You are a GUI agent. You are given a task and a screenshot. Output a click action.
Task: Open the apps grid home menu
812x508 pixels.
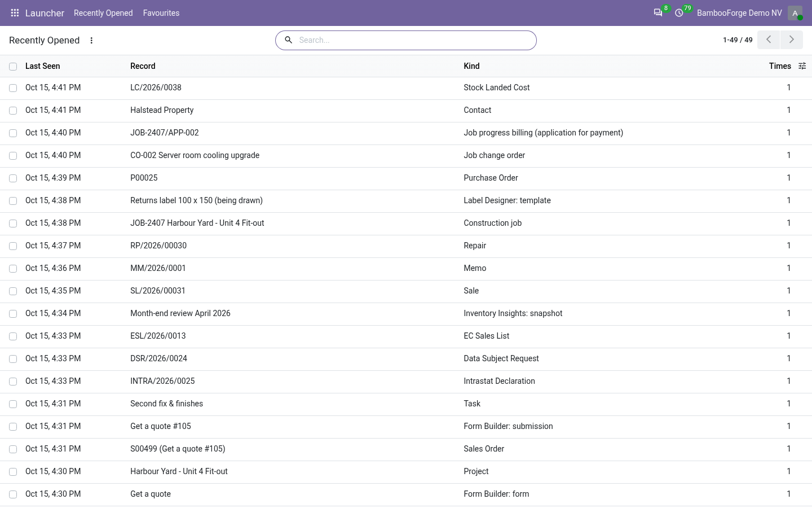tap(15, 13)
